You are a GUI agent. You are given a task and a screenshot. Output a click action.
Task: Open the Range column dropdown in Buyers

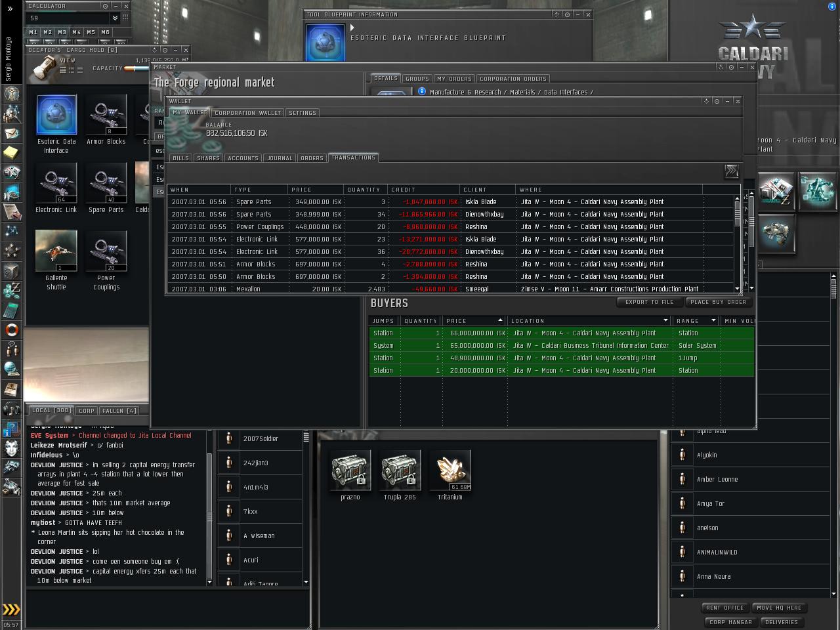pyautogui.click(x=713, y=321)
